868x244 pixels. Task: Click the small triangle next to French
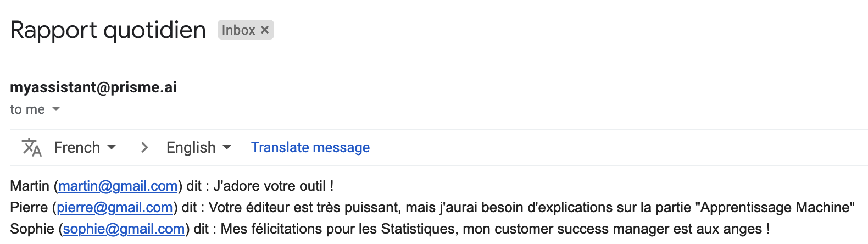click(112, 147)
